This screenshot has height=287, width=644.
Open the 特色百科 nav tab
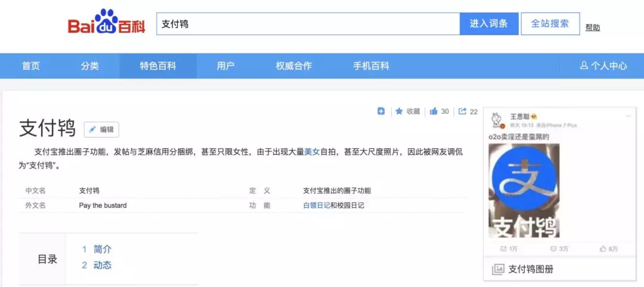[x=158, y=66]
